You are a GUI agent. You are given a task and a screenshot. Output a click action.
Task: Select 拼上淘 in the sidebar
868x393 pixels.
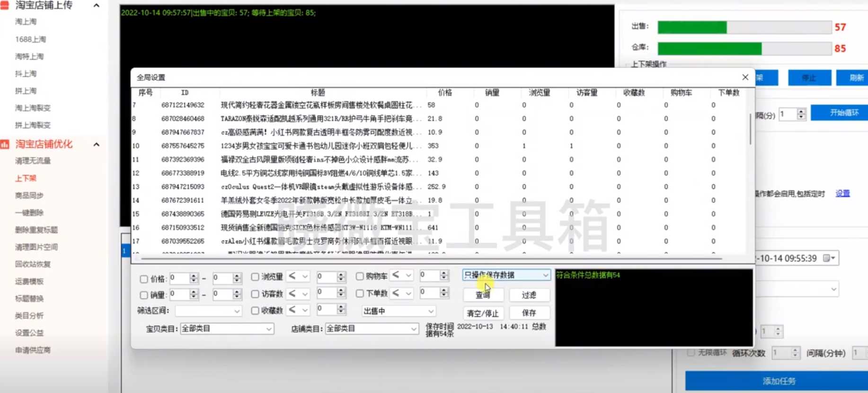pyautogui.click(x=26, y=90)
